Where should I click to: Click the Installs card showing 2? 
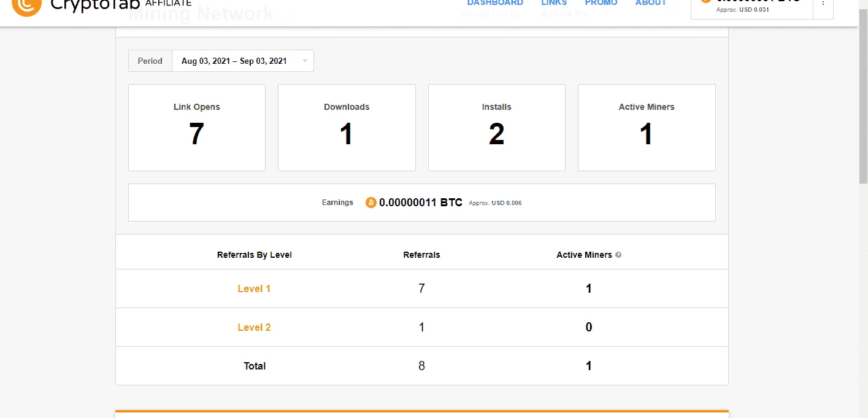pyautogui.click(x=497, y=128)
